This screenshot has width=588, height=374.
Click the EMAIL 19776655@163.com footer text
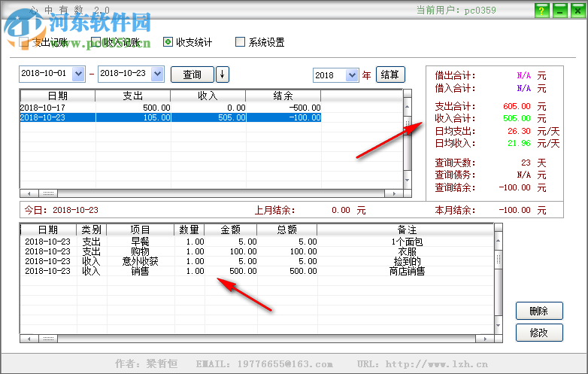pyautogui.click(x=264, y=364)
